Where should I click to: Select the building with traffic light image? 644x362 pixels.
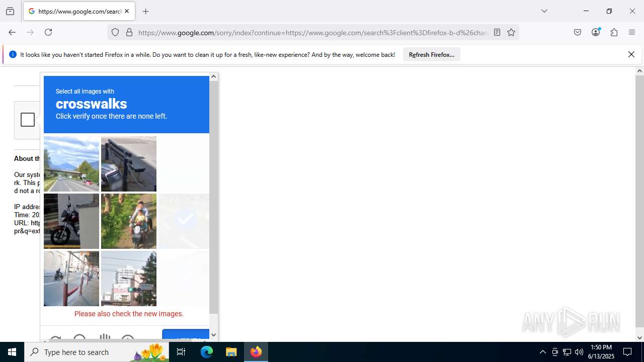click(129, 279)
